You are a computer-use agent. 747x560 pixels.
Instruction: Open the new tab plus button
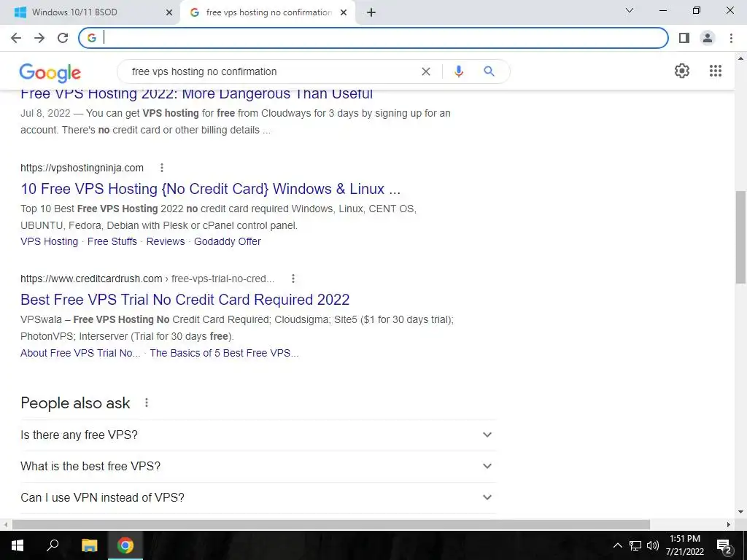pos(371,12)
